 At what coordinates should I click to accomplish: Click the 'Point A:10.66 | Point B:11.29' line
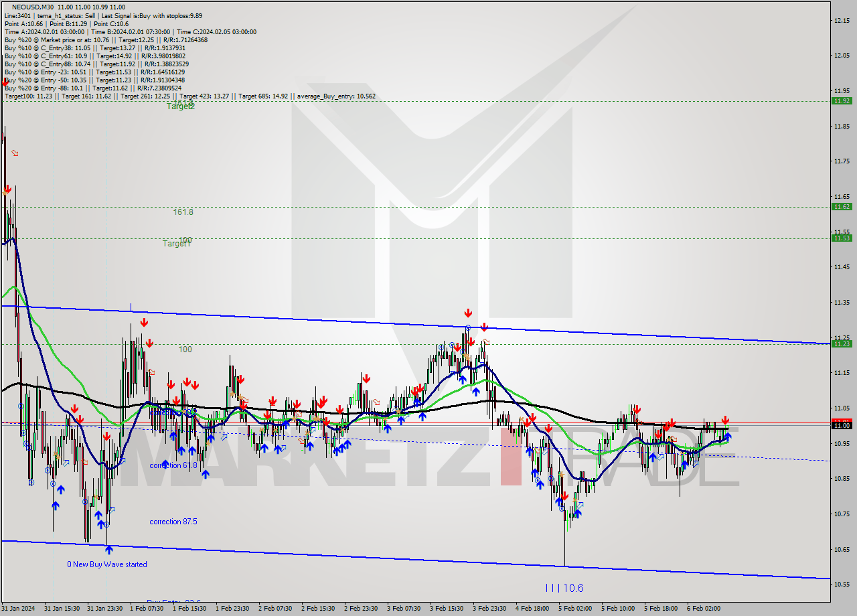[x=66, y=23]
